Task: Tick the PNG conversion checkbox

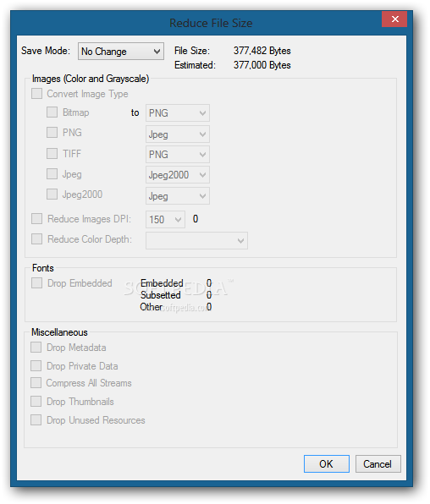Action: click(x=52, y=132)
